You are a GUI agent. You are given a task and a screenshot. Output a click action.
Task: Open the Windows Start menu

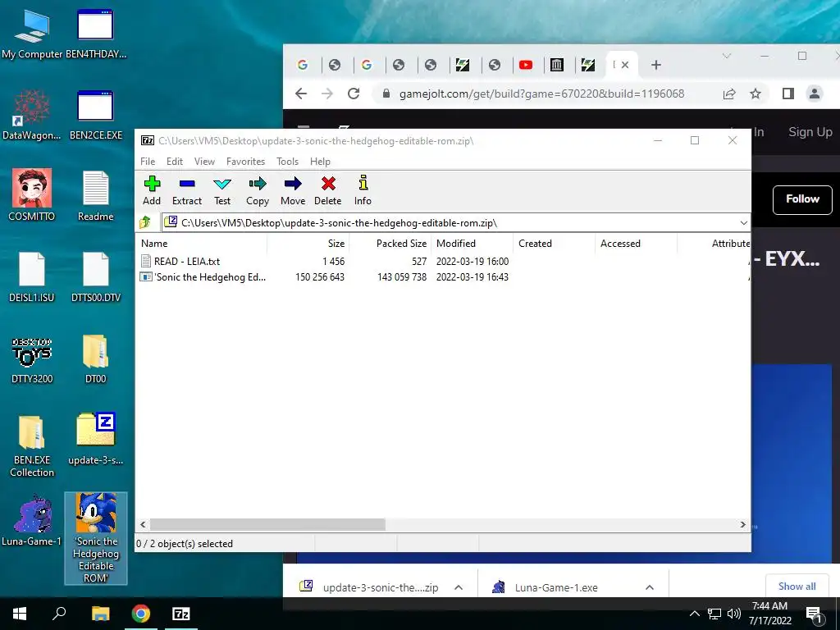coord(20,614)
